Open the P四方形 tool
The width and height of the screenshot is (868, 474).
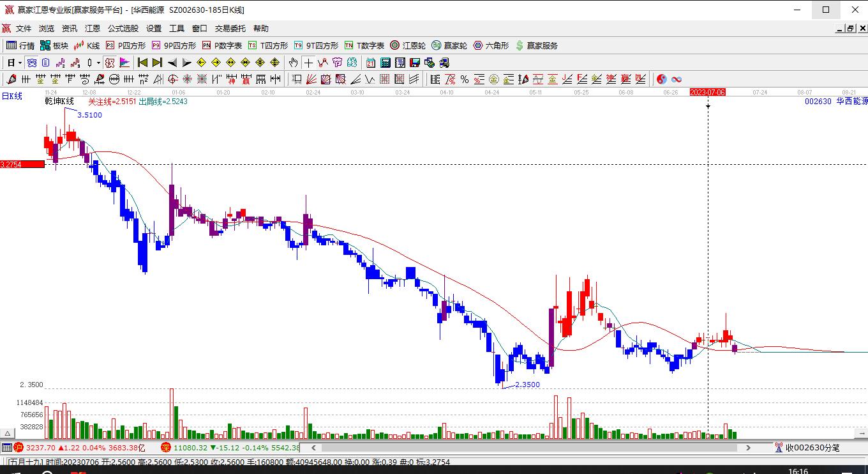[x=126, y=45]
